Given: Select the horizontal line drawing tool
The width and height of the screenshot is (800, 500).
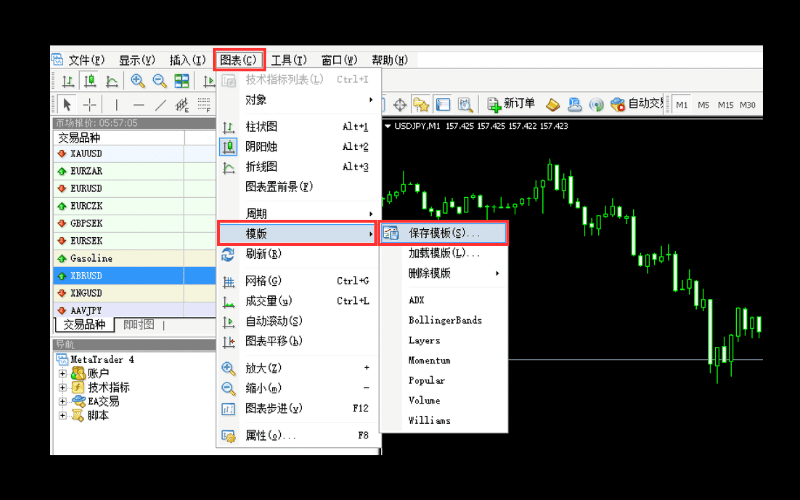Looking at the screenshot, I should [x=138, y=105].
